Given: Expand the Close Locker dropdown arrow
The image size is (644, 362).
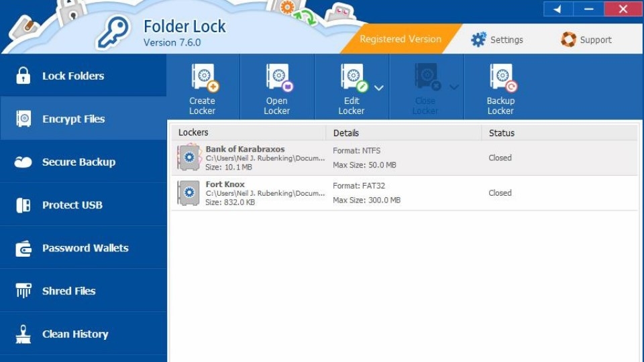Looking at the screenshot, I should pyautogui.click(x=454, y=87).
